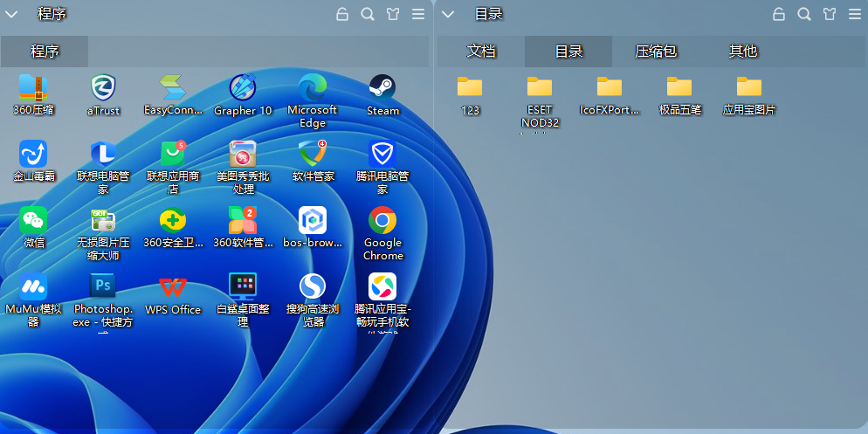Search within the 目录 panel
The image size is (868, 434).
coord(803,14)
